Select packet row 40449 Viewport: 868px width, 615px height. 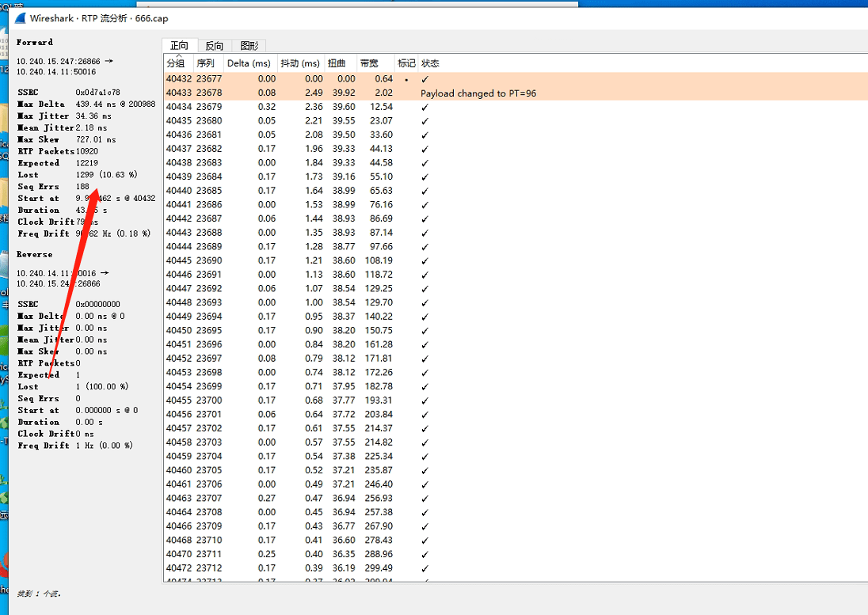516,317
